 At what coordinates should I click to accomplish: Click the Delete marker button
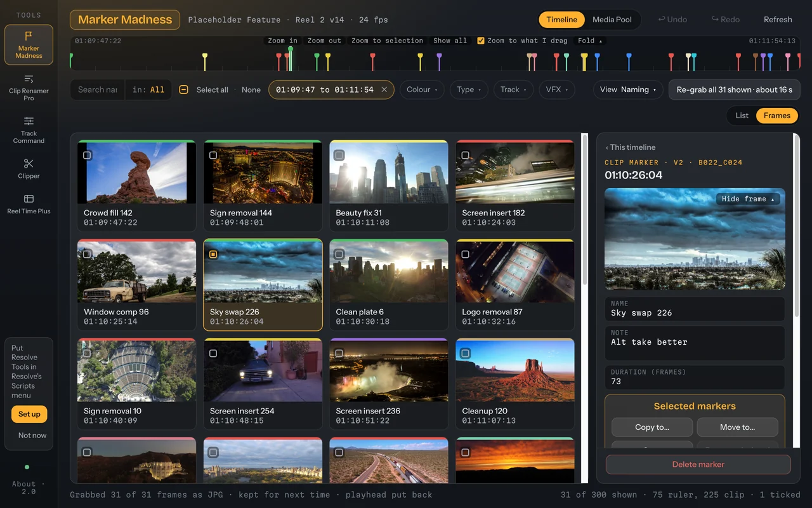point(698,464)
